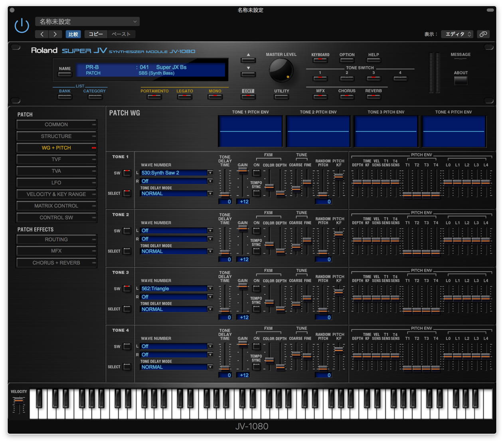This screenshot has width=504, height=443.
Task: Adjust the GAIN slider for Tone 1
Action: tap(242, 171)
